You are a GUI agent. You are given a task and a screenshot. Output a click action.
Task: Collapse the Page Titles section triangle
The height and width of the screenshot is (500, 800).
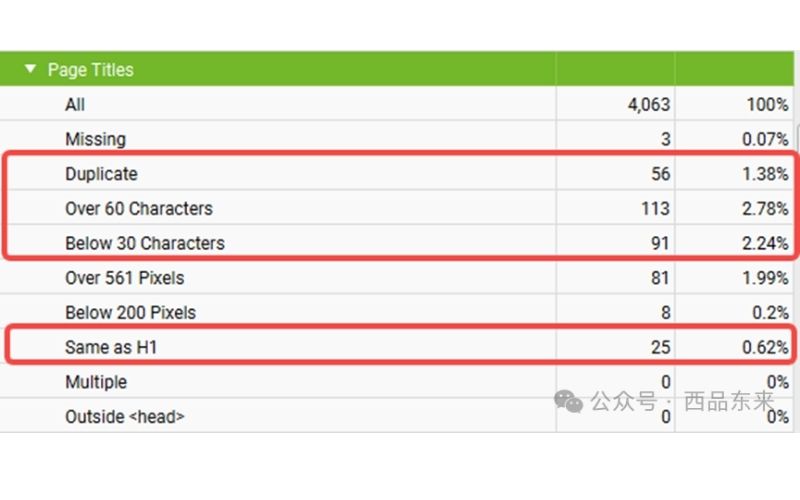[x=30, y=68]
